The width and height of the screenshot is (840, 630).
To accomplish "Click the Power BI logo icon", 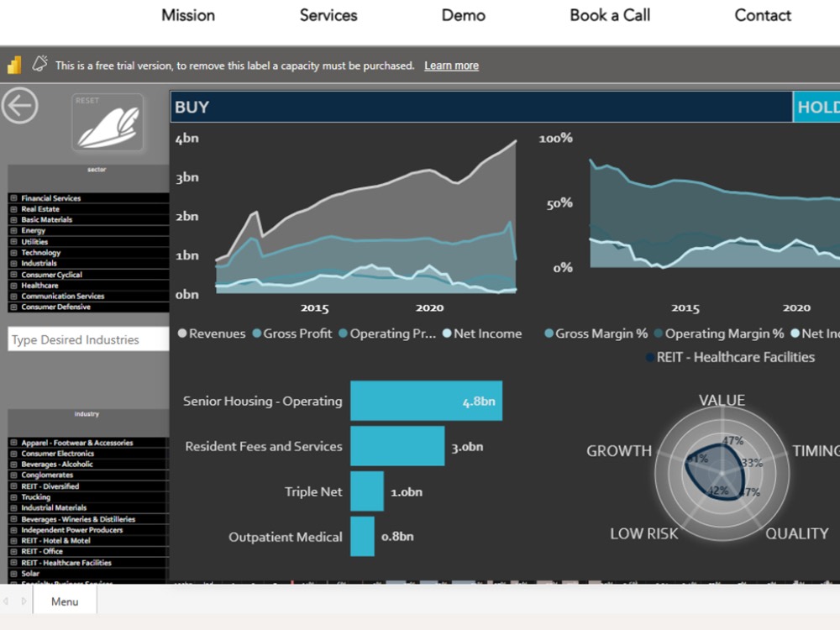I will tap(14, 66).
